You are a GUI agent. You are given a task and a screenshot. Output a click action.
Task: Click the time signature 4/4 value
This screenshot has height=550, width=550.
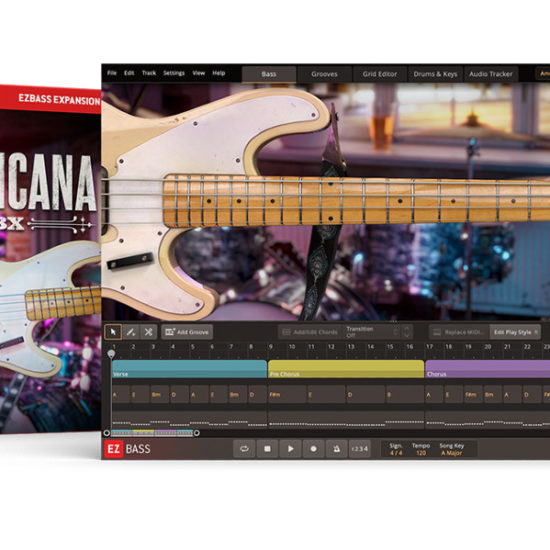[396, 453]
